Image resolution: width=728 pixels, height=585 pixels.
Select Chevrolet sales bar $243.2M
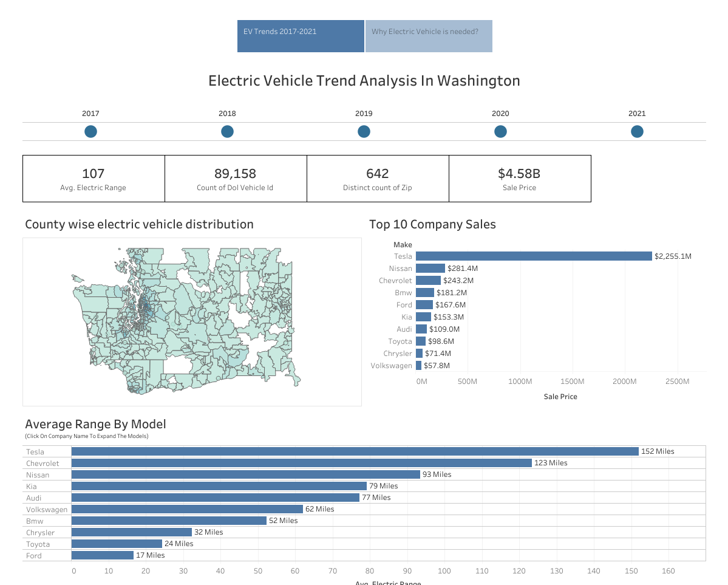coord(428,280)
